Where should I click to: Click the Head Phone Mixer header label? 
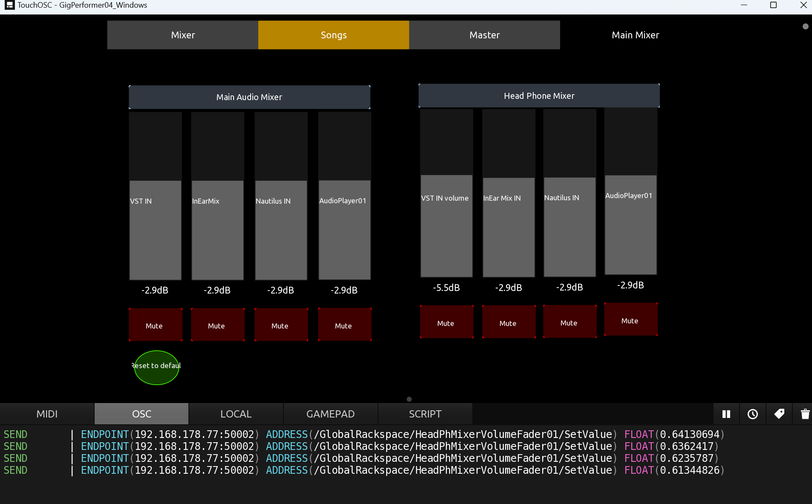click(539, 96)
